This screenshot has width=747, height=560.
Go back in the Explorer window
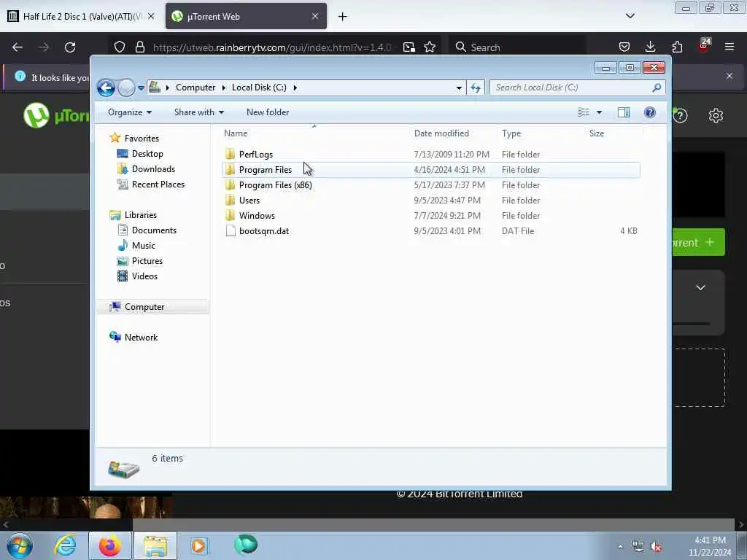pyautogui.click(x=106, y=87)
